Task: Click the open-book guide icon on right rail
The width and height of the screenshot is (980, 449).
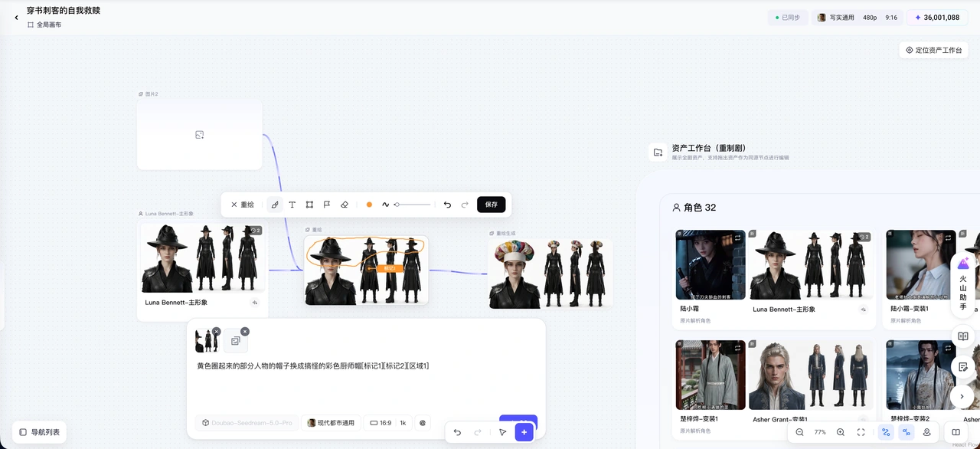Action: pos(963,336)
